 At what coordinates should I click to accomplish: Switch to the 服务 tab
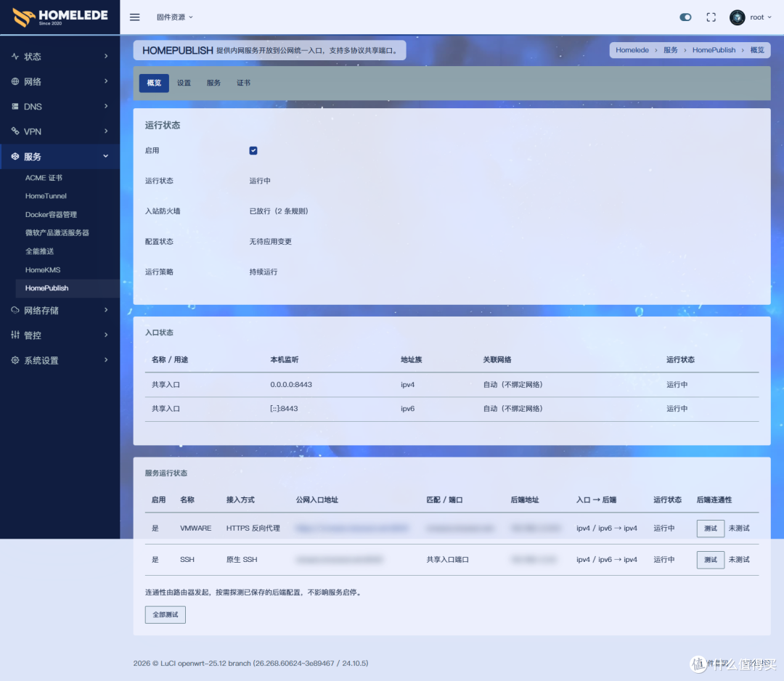[213, 83]
